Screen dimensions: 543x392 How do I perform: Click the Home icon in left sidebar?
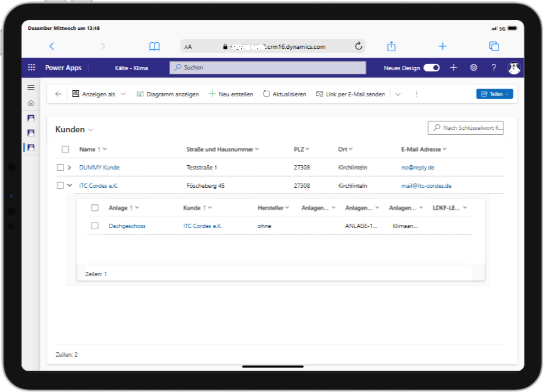coord(31,103)
